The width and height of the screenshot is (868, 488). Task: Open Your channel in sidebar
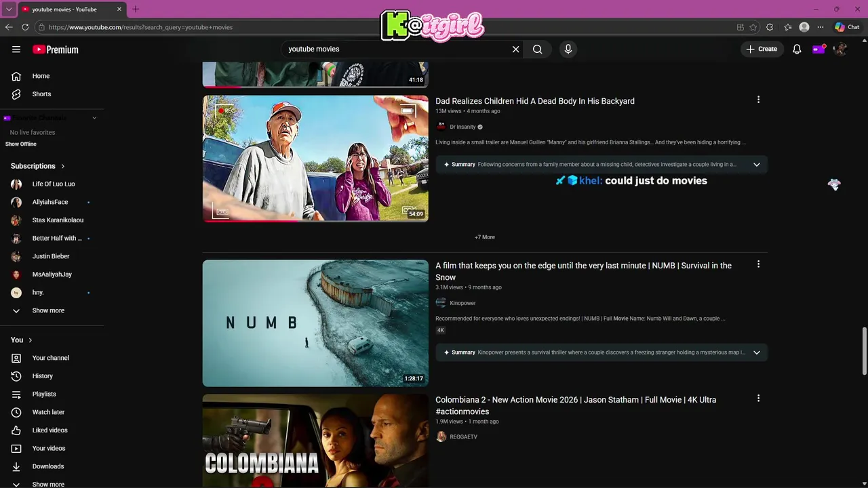(52, 358)
